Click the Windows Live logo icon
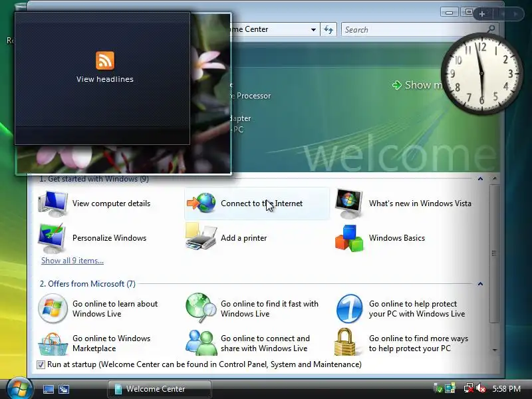Viewport: 532px width, 399px height. pyautogui.click(x=53, y=309)
